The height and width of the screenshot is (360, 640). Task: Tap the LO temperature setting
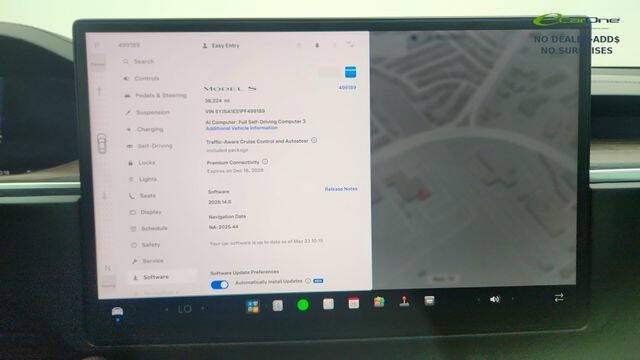(x=184, y=309)
